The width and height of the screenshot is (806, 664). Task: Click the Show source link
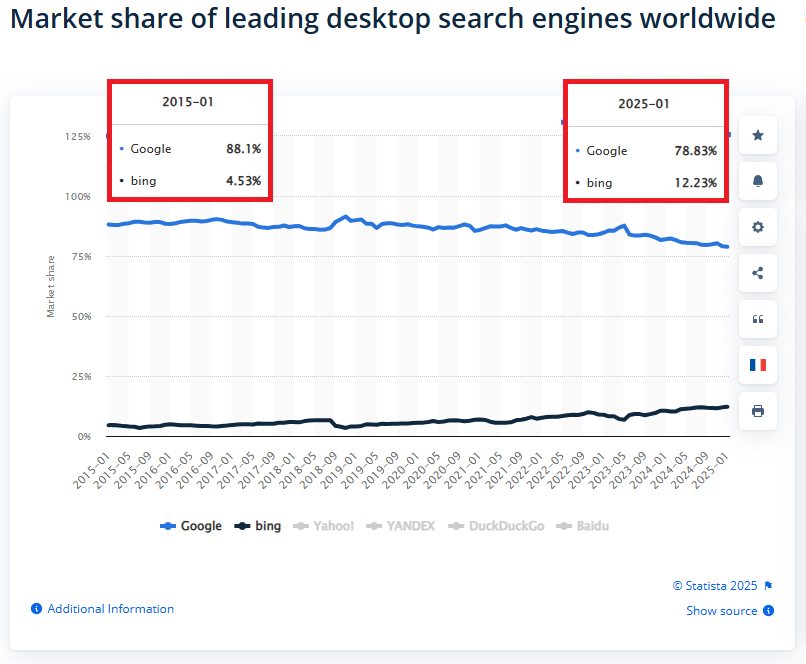coord(722,611)
